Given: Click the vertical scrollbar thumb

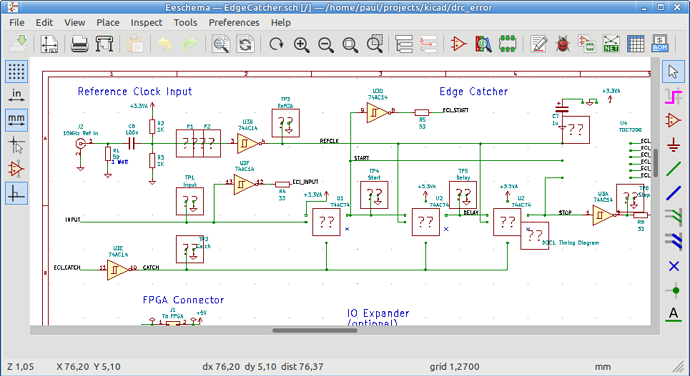Looking at the screenshot, I should tap(655, 163).
